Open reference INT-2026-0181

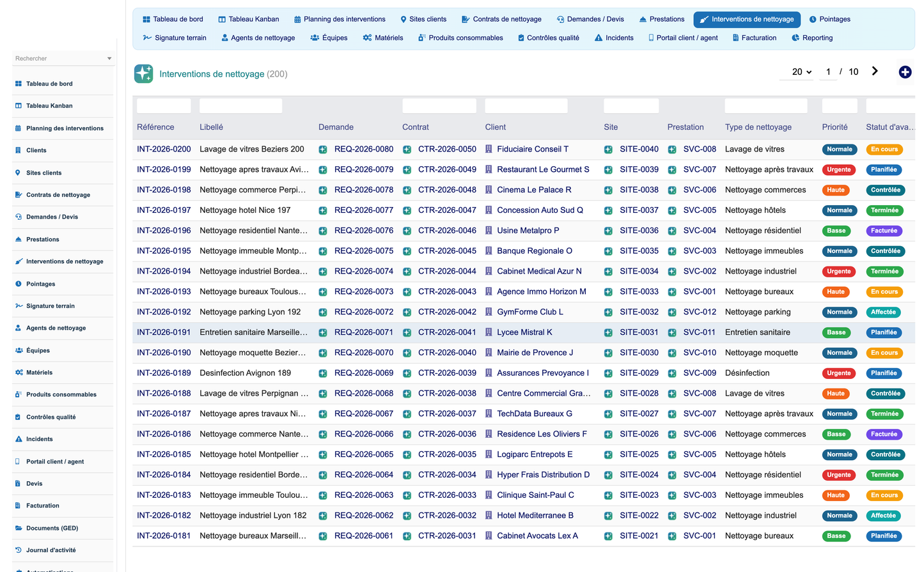(x=164, y=536)
